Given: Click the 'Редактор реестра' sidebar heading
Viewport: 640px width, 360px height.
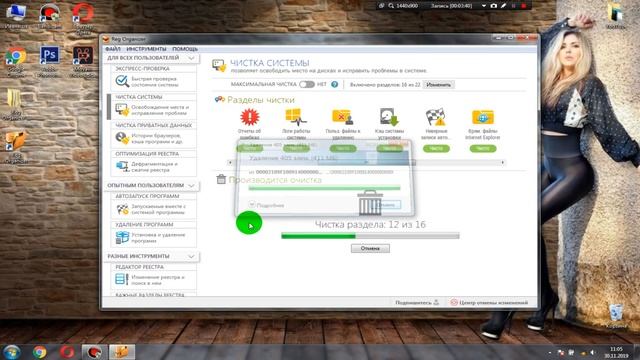Looking at the screenshot, I should click(x=140, y=267).
